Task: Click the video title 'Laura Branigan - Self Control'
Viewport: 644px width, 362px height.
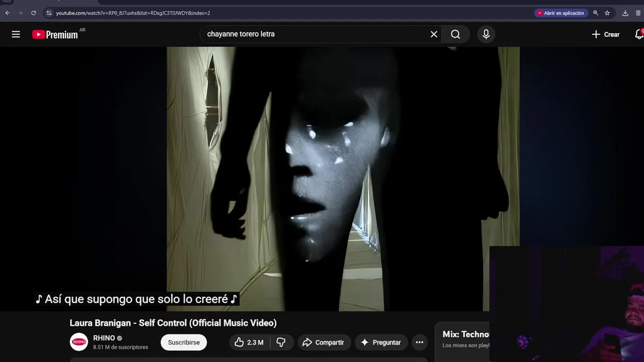Action: pos(173,323)
